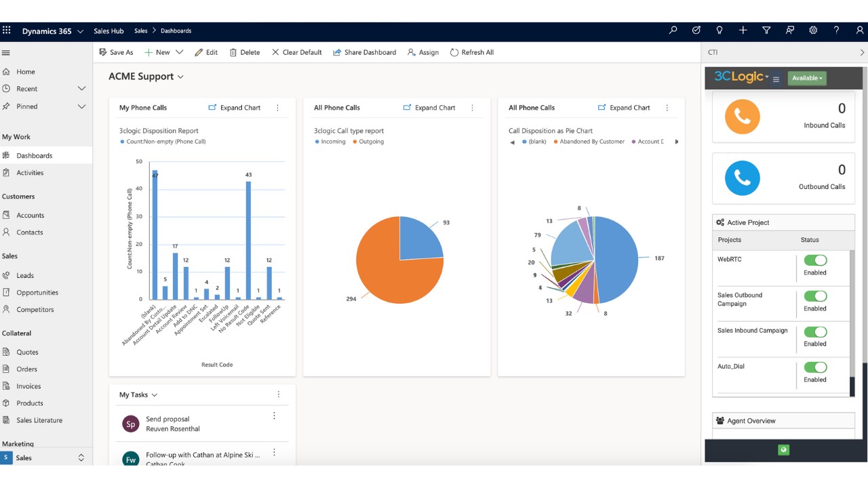Screen dimensions: 868x488
Task: Toggle the Auto_Dial project switch
Action: tap(816, 367)
